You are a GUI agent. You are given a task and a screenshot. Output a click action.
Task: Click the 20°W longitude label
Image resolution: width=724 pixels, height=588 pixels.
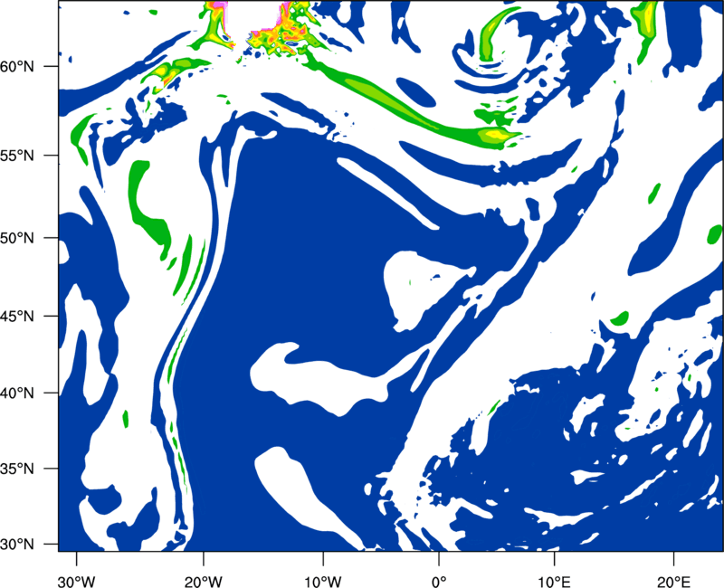(204, 582)
